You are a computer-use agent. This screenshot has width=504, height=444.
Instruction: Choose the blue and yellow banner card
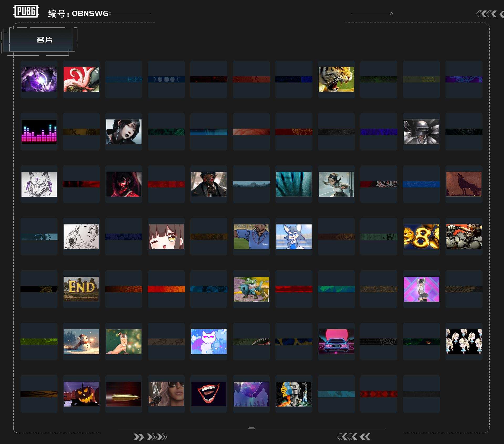click(x=294, y=341)
